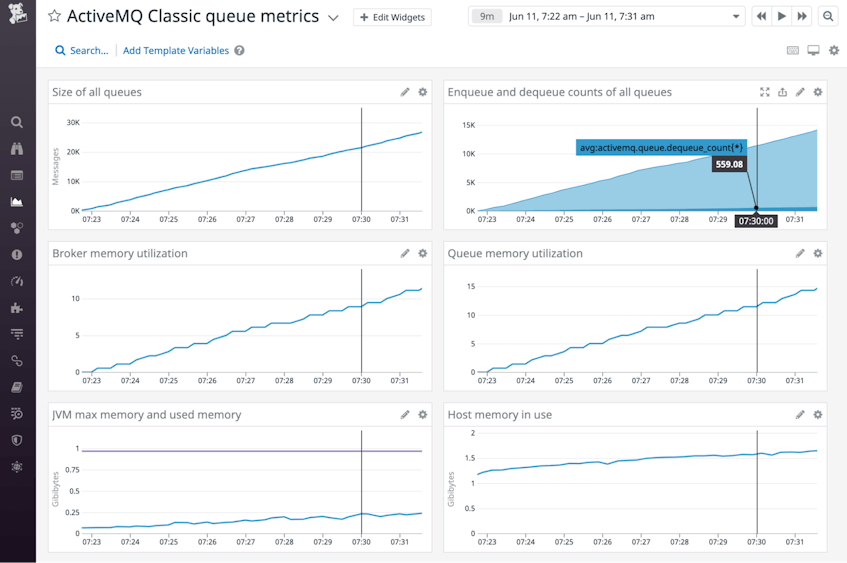Click the avg:activemq.queue.dequeue_count tooltip label
This screenshot has height=563, width=847.
[661, 148]
